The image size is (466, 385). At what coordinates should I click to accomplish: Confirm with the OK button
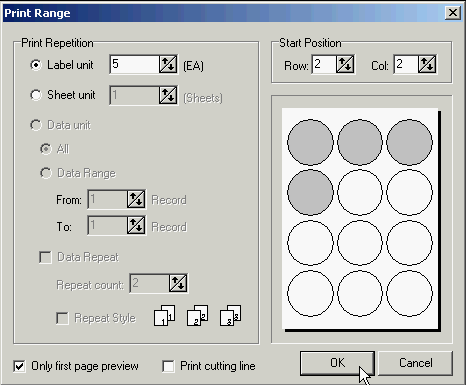point(337,363)
